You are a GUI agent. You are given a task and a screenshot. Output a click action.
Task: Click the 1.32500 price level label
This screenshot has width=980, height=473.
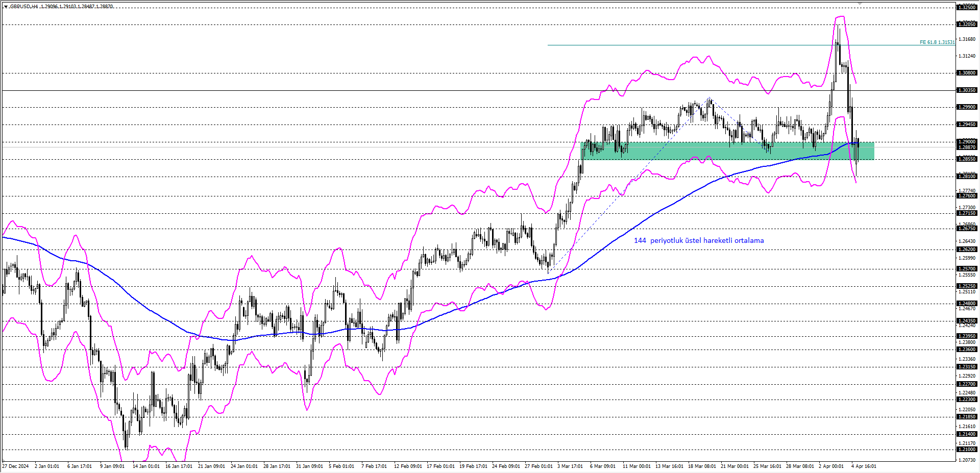[x=967, y=7]
